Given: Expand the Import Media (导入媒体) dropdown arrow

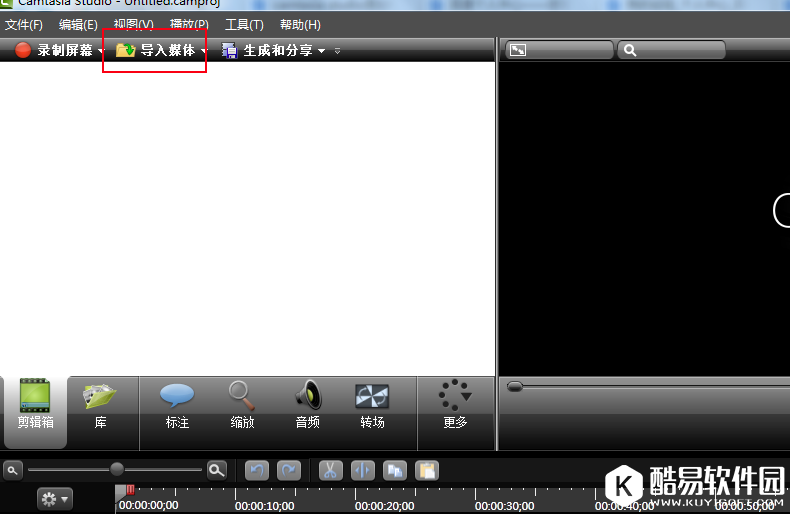Looking at the screenshot, I should [204, 51].
